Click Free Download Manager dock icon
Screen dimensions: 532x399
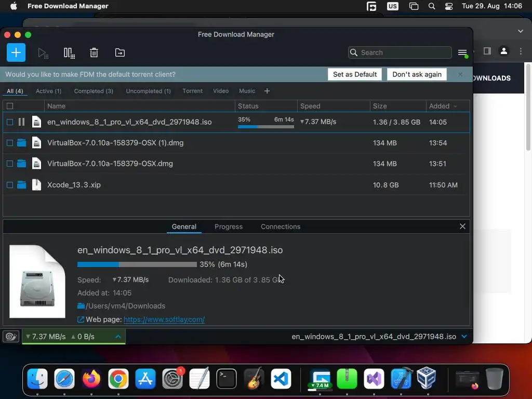coord(320,379)
